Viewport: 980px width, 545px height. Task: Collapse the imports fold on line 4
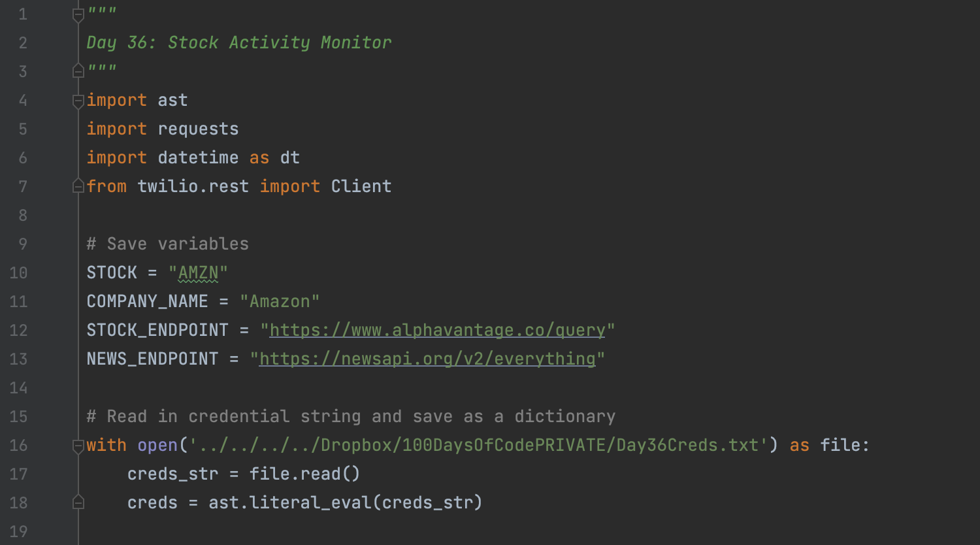[x=78, y=101]
